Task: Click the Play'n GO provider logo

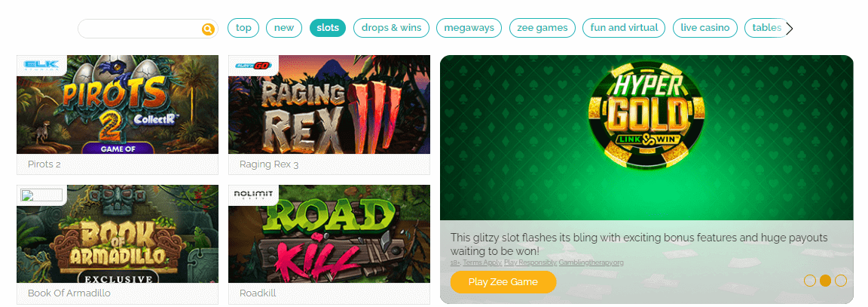Action: (x=252, y=65)
